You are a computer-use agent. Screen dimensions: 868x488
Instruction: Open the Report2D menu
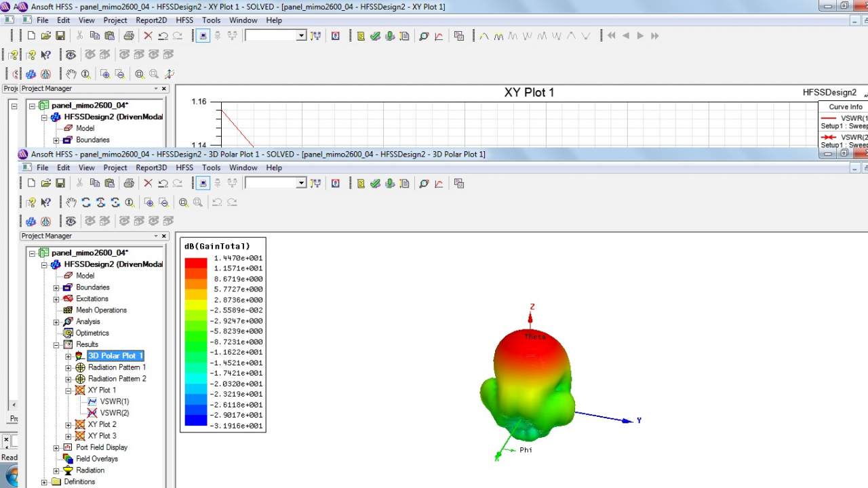[151, 20]
